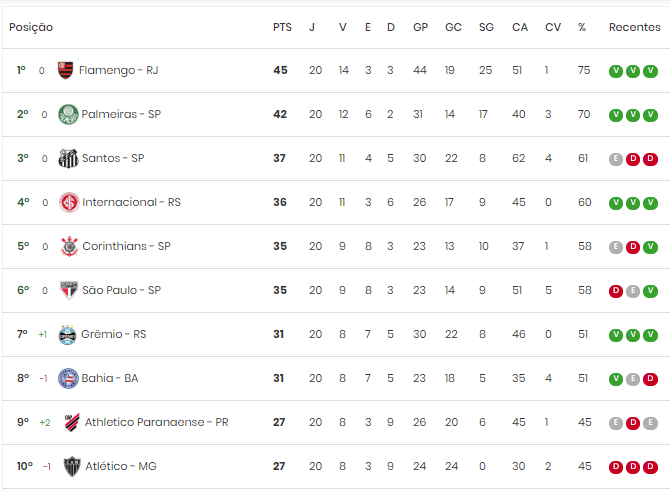Screen dimensions: 670x491
Task: Click the Santos club crest
Action: pyautogui.click(x=68, y=158)
